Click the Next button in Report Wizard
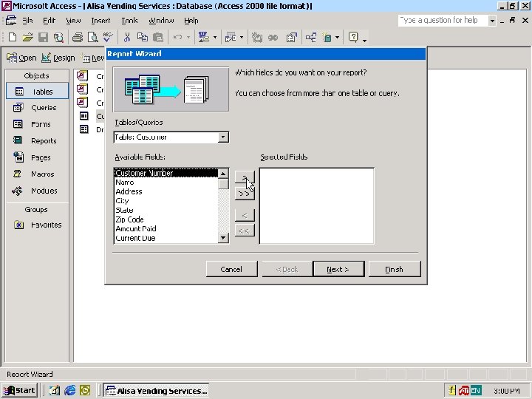Viewport: 532px width, 399px height. (338, 269)
